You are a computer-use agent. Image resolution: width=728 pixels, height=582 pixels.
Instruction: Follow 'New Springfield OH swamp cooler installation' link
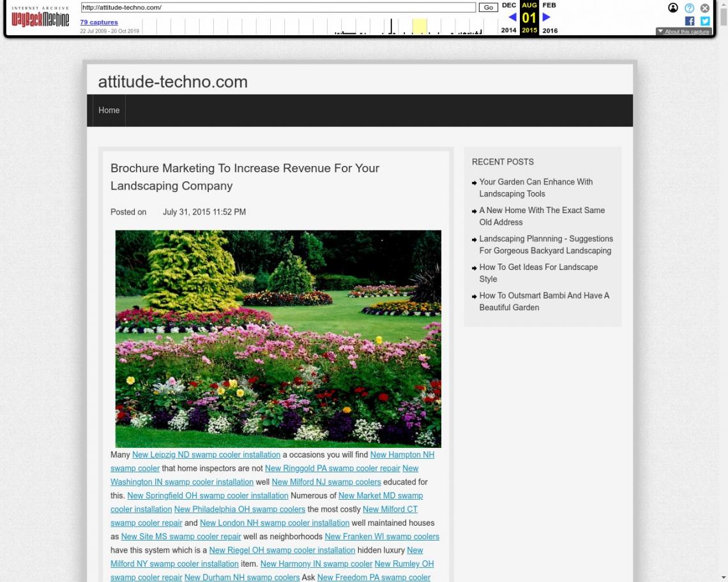pos(208,496)
